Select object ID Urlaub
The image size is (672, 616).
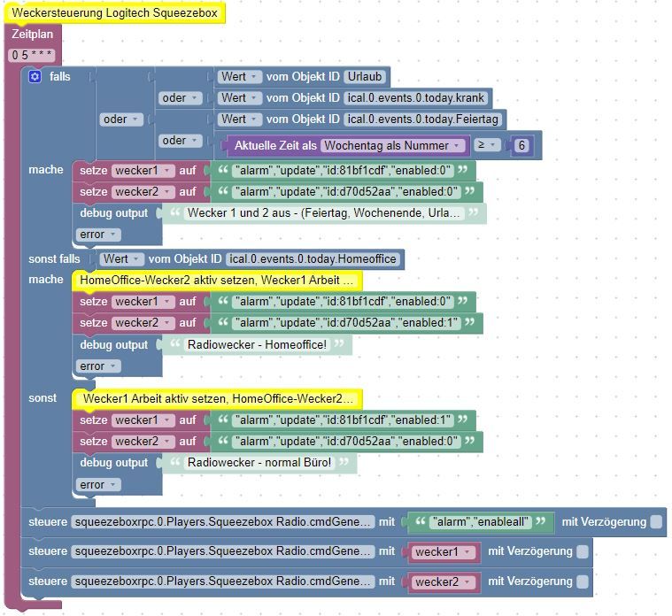tap(365, 77)
